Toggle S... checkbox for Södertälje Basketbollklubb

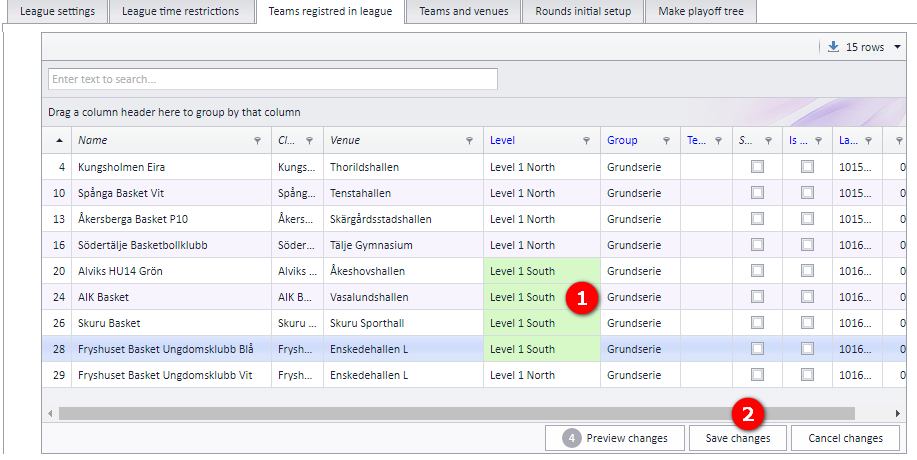757,245
